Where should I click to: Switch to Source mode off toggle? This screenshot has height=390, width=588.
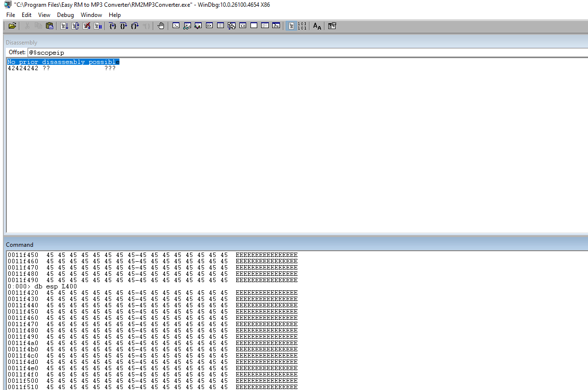click(302, 26)
